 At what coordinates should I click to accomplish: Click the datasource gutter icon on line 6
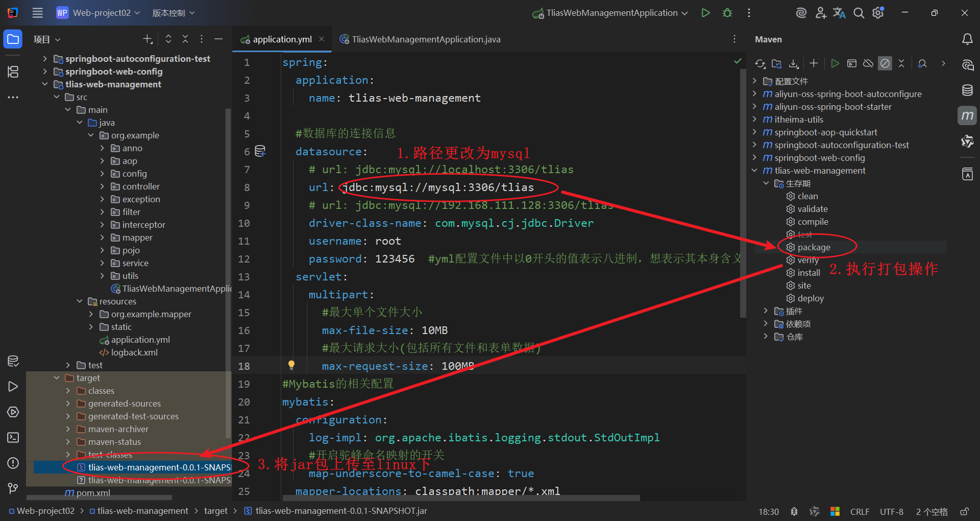260,151
